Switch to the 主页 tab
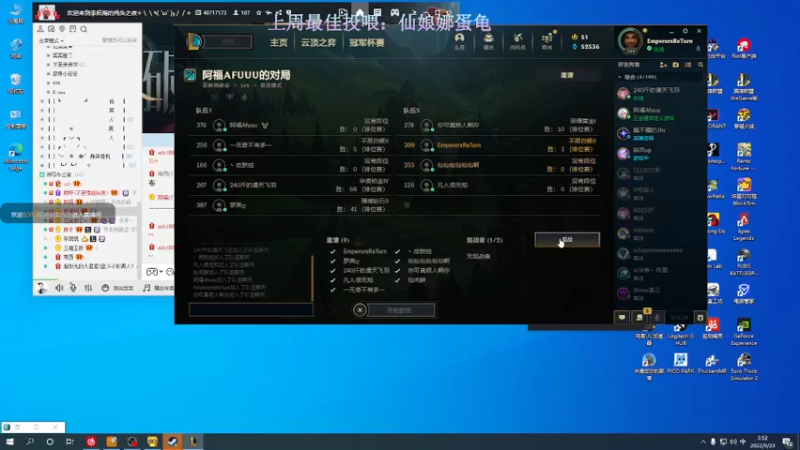The image size is (800, 450). click(x=279, y=42)
